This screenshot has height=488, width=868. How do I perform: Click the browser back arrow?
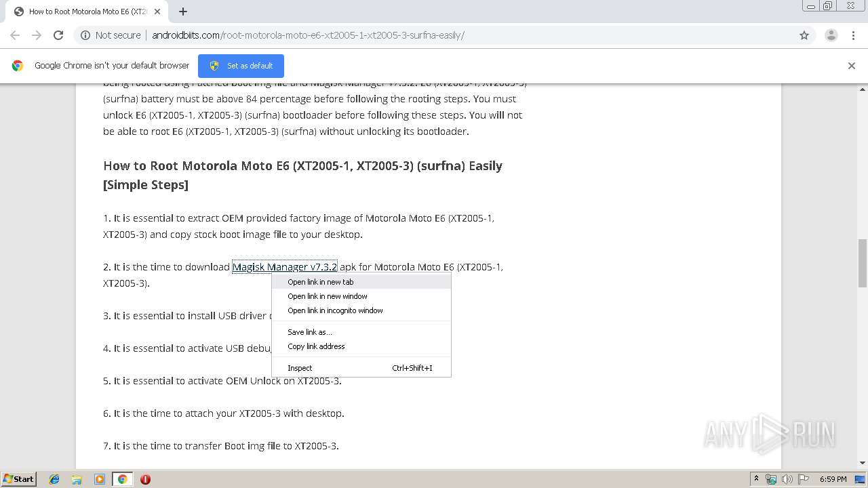15,35
